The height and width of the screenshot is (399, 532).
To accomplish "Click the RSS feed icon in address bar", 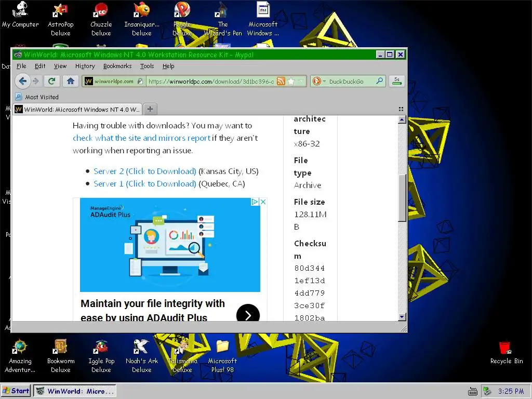I will (281, 82).
